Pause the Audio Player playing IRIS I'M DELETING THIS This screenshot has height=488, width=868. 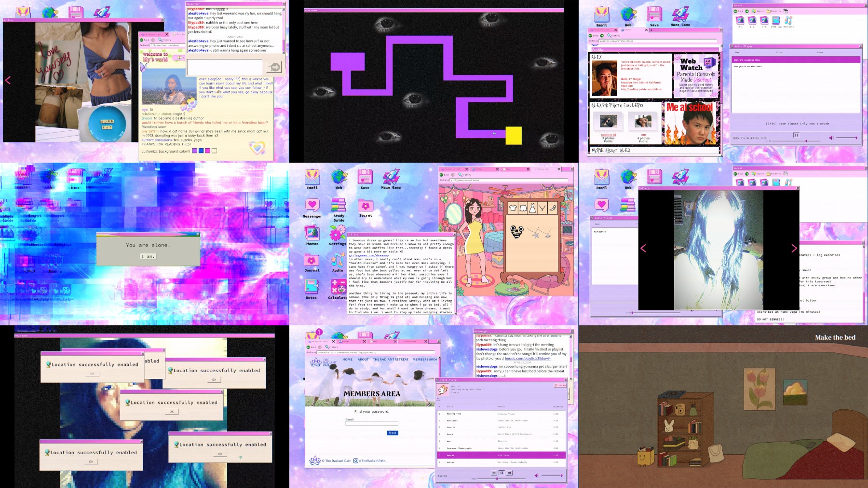click(796, 135)
